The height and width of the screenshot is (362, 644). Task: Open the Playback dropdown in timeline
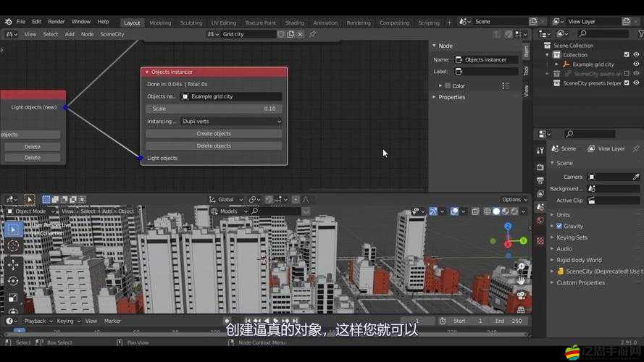pos(38,321)
